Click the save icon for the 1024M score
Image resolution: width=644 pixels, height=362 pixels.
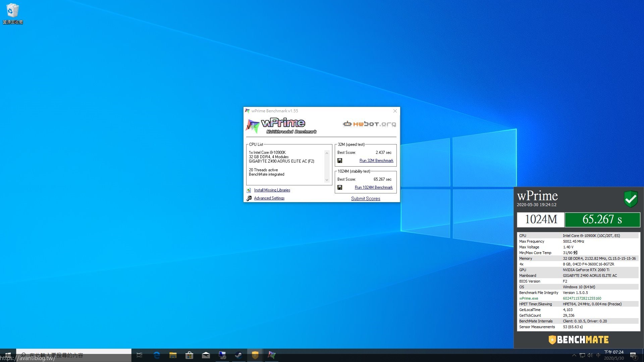(x=340, y=188)
